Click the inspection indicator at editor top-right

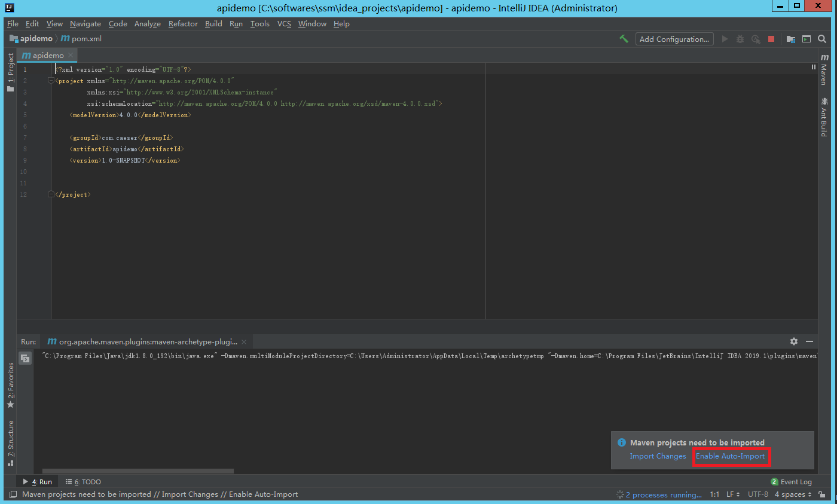coord(813,67)
